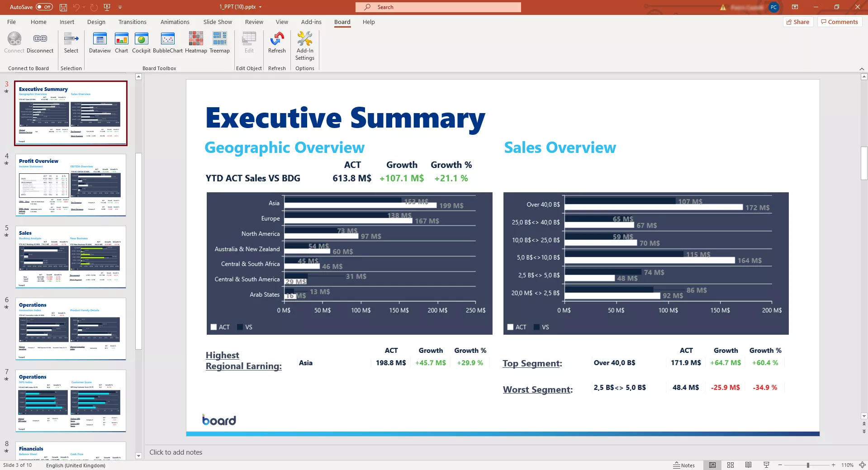Switch to the Slide Show tab
The width and height of the screenshot is (868, 470).
coord(218,22)
